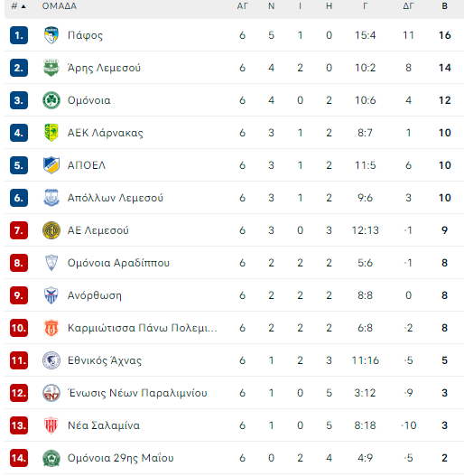Click the Νέα Σαλαμίνα red striped crest
Viewport: 464px width, 476px height.
point(51,425)
